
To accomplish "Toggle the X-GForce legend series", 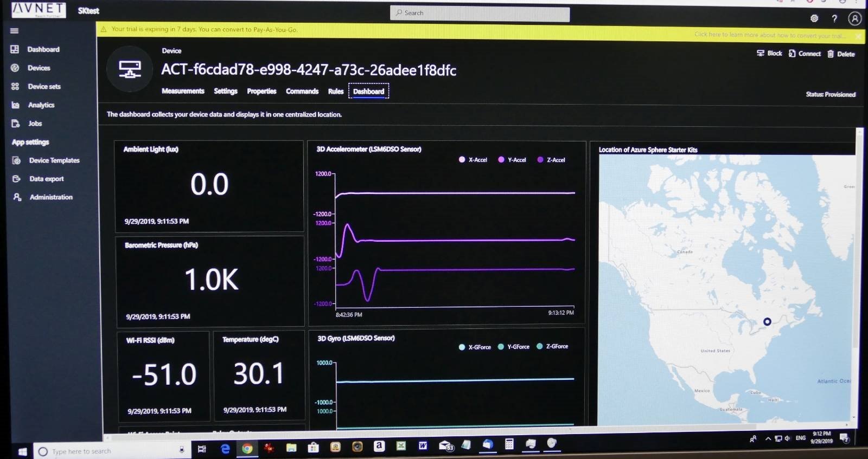I will pos(475,347).
